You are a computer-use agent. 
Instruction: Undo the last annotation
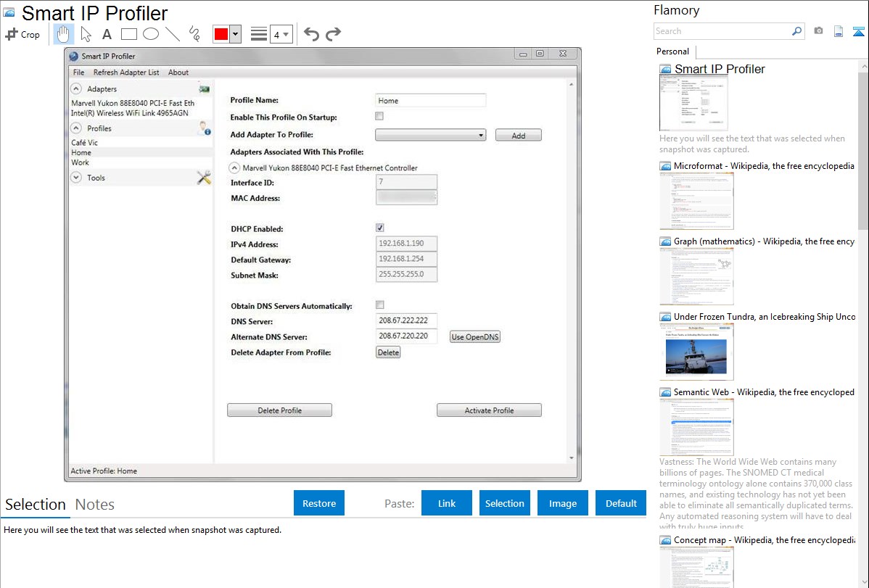pos(311,34)
